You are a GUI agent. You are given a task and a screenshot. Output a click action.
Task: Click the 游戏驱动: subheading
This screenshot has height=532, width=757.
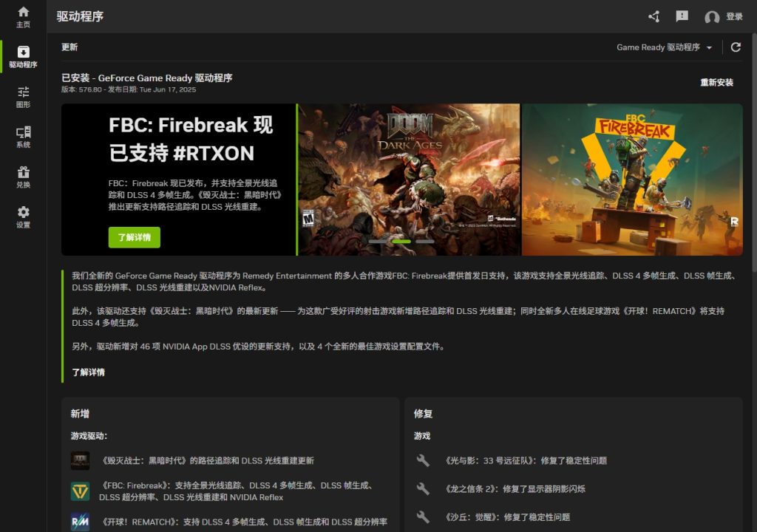pyautogui.click(x=89, y=436)
